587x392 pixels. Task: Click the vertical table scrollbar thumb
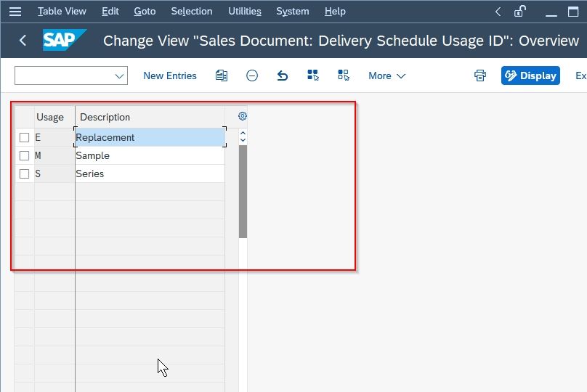click(243, 192)
